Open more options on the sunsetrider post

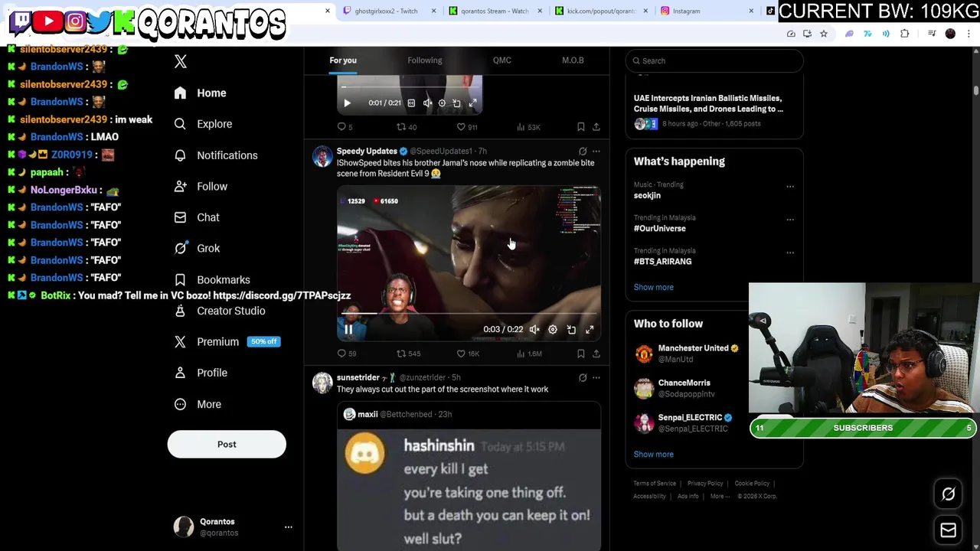[x=596, y=378]
